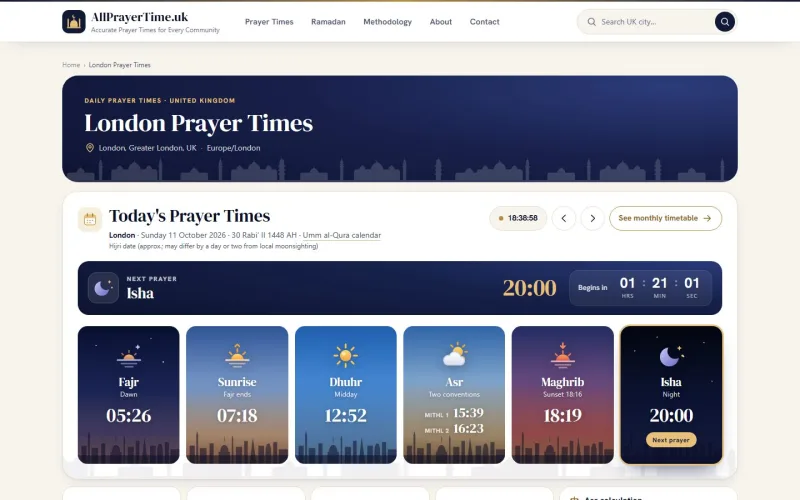Screen dimensions: 800x500
Task: Click the Fajr dawn icon
Action: 129,356
